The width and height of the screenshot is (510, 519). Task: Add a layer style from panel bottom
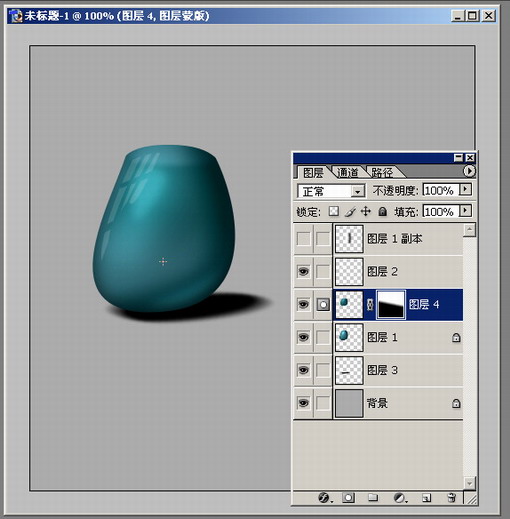click(x=324, y=498)
